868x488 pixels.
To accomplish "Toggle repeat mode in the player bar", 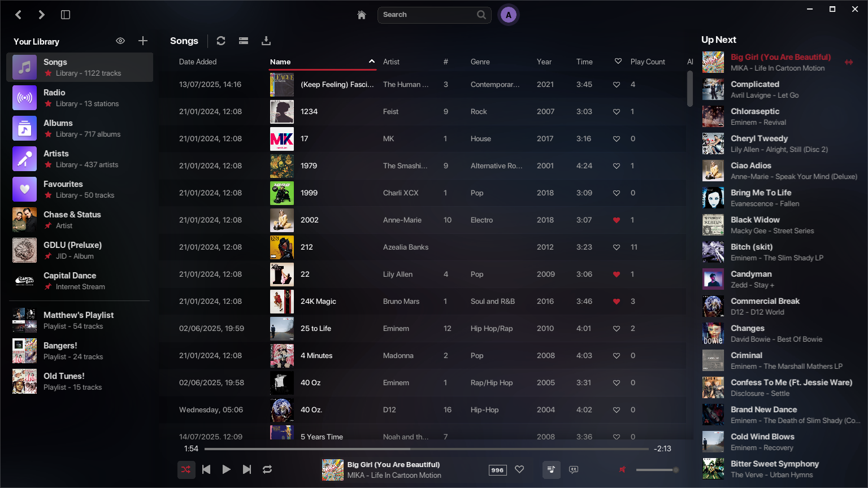I will [267, 469].
